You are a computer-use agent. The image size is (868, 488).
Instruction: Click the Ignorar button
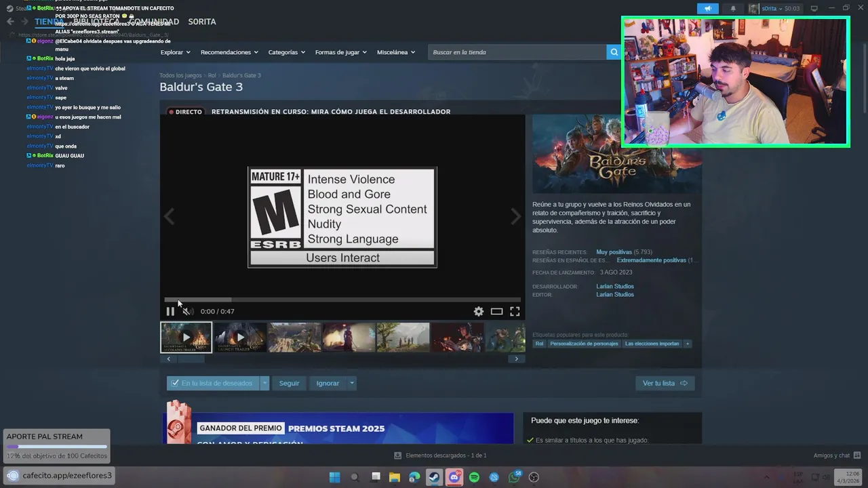(x=328, y=383)
